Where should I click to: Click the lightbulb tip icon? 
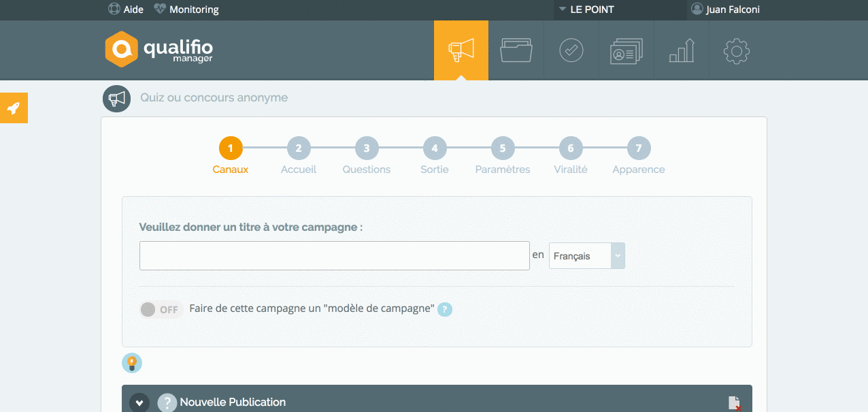(x=132, y=363)
